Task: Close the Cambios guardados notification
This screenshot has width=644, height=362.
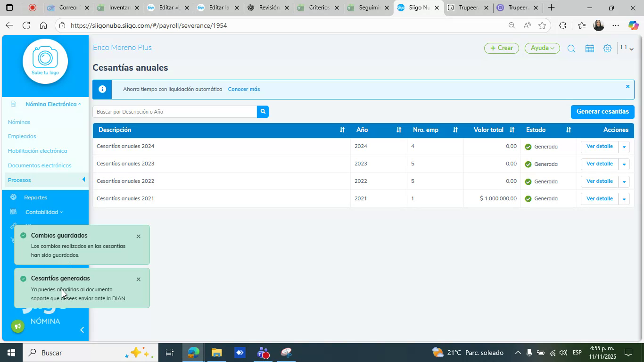Action: tap(138, 236)
